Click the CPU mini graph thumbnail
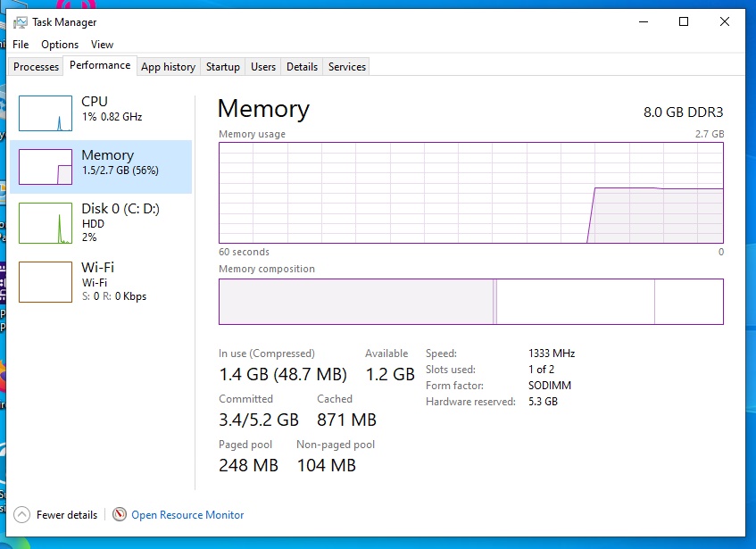The height and width of the screenshot is (549, 756). [46, 113]
